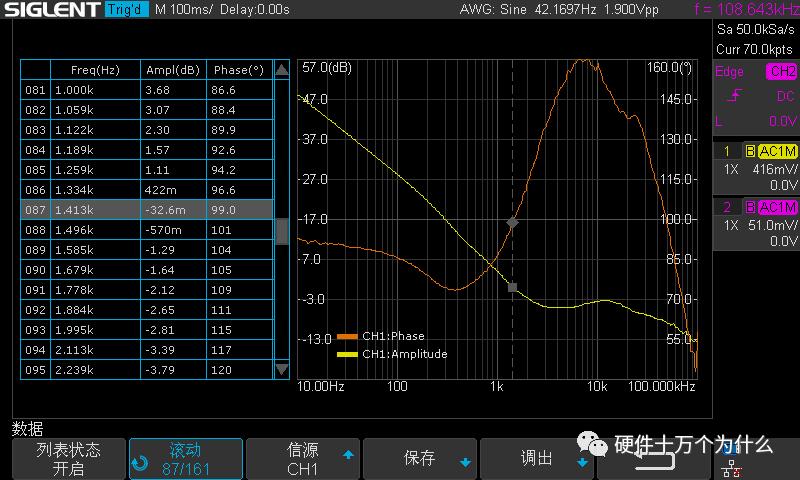Click the table scroll-down arrow
This screenshot has height=480, width=800.
pyautogui.click(x=282, y=369)
